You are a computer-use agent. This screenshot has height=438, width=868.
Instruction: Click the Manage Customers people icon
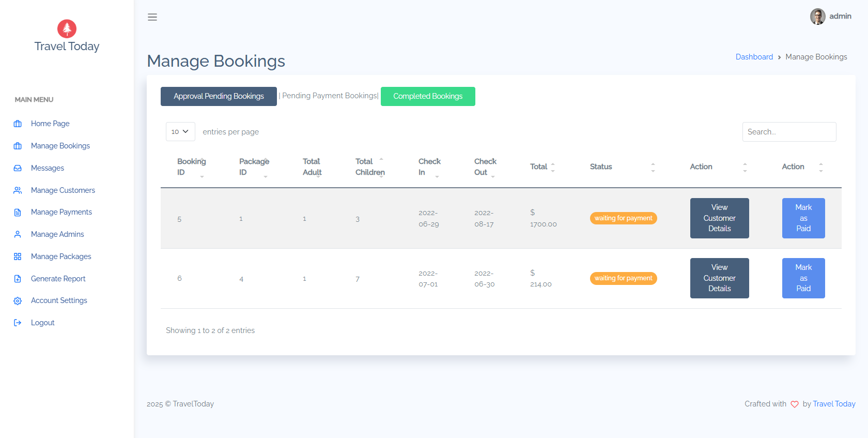point(18,190)
